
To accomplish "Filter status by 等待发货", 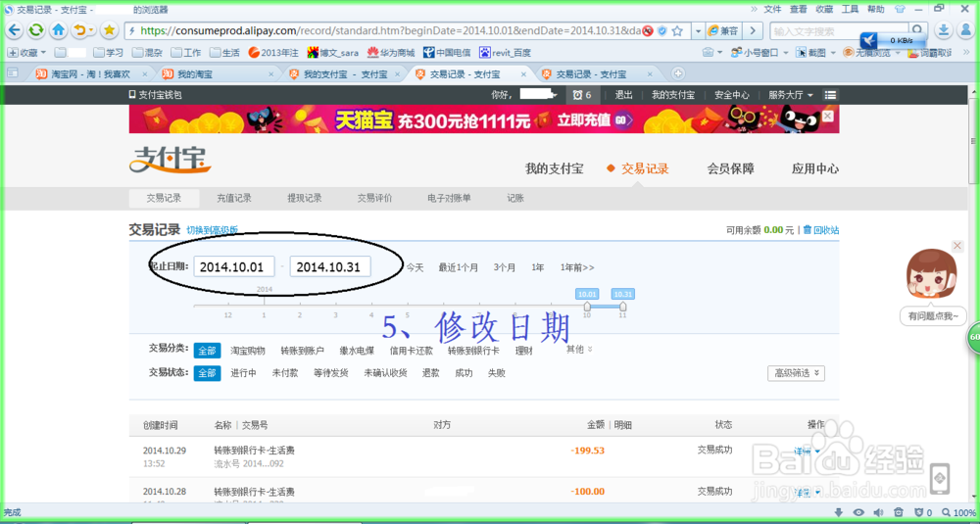I will point(331,373).
